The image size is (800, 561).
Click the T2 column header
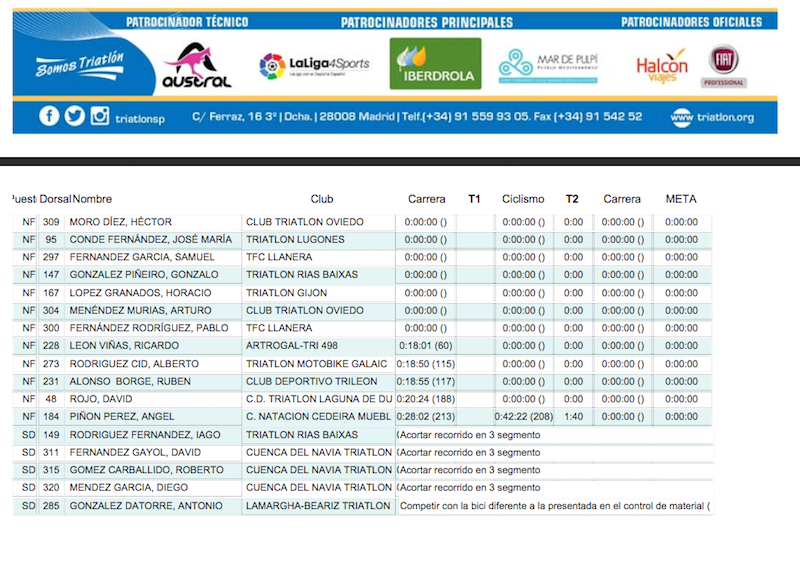click(x=572, y=199)
